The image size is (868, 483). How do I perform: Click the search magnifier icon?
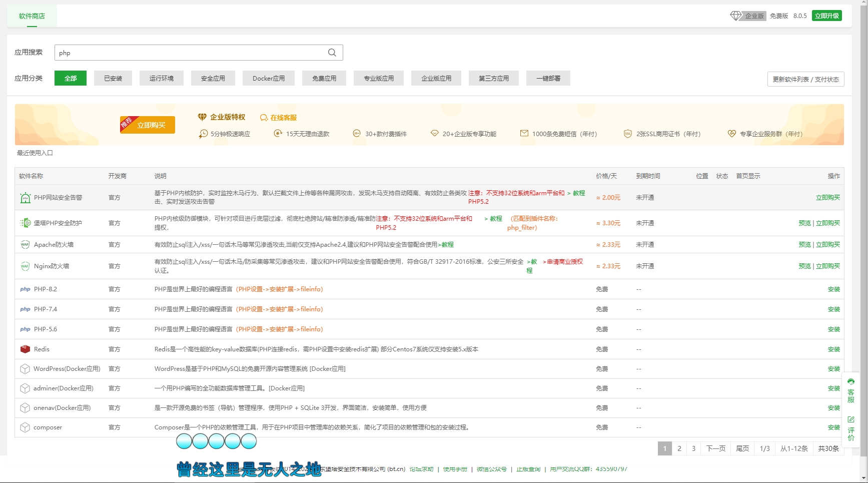[332, 53]
